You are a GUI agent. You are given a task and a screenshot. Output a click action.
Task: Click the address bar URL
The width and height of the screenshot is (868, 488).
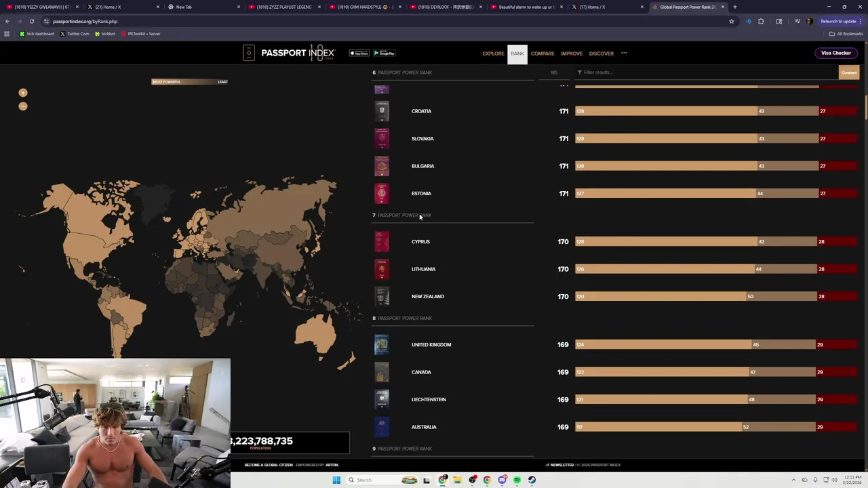[x=85, y=21]
